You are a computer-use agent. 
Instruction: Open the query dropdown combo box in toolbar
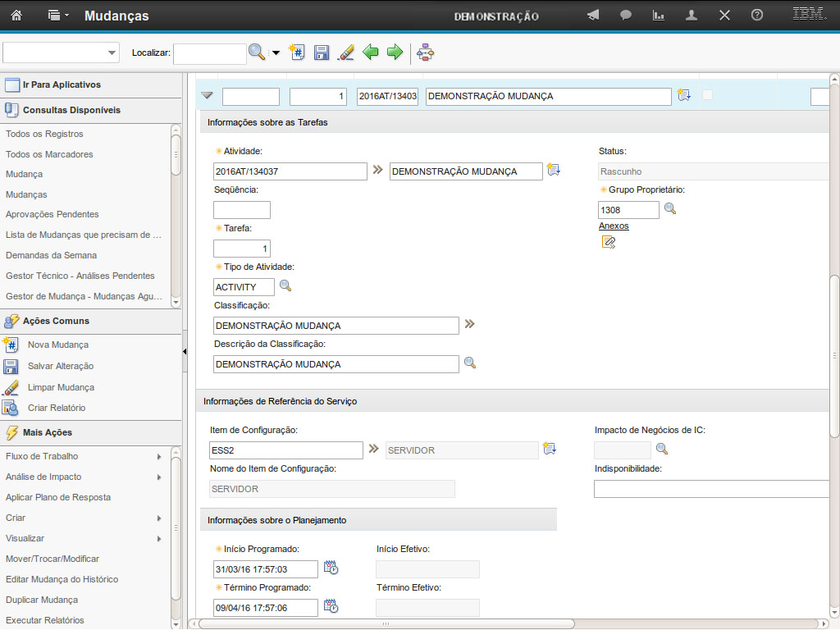[62, 52]
